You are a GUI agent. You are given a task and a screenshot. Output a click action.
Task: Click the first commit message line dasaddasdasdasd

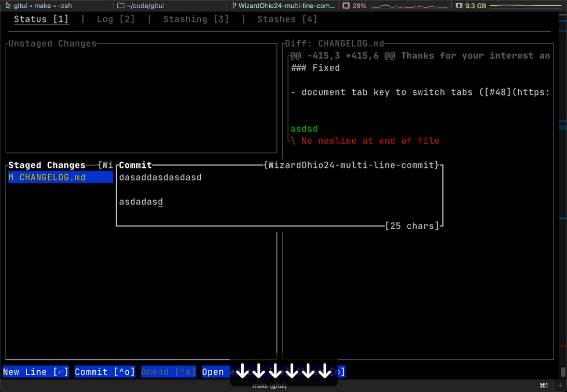coord(160,177)
